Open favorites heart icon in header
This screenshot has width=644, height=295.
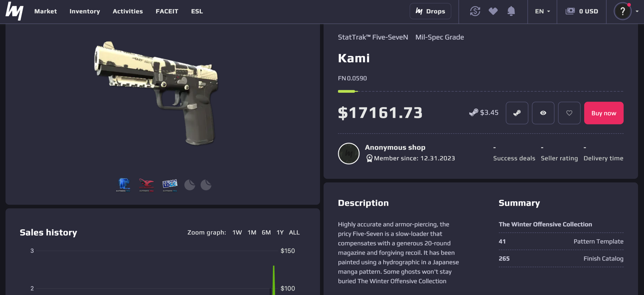coord(493,11)
